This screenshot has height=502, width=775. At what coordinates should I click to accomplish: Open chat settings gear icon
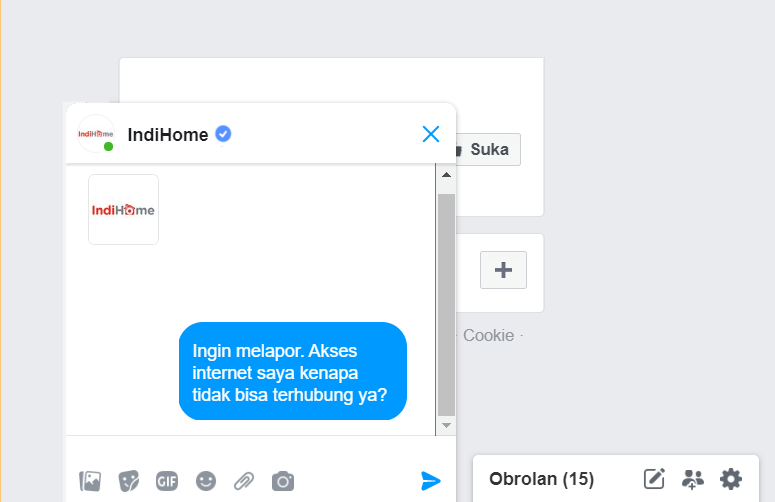tap(731, 479)
